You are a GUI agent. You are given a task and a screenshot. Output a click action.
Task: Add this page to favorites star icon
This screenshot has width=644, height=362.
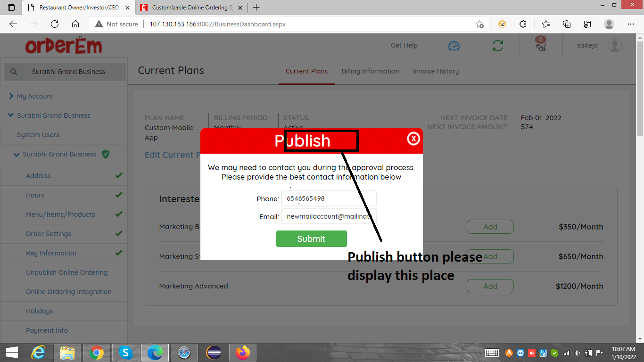click(479, 24)
